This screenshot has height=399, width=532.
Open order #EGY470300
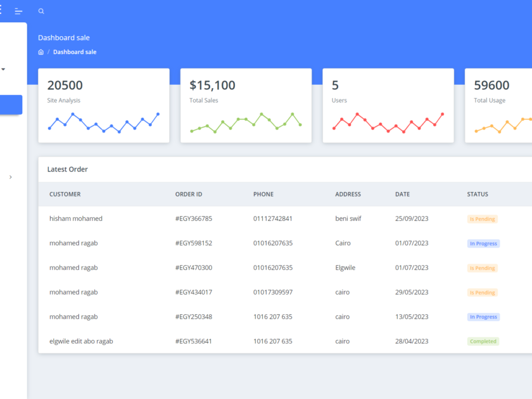pos(193,268)
